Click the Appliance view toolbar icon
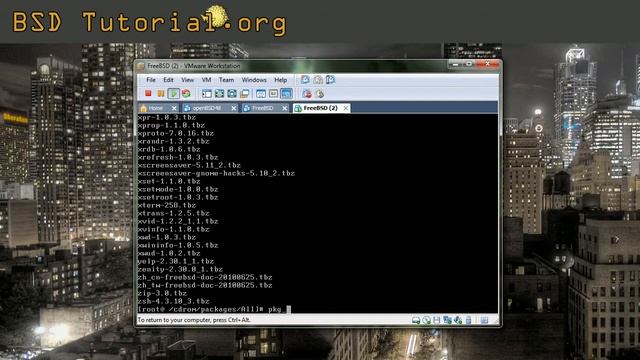 (x=273, y=93)
